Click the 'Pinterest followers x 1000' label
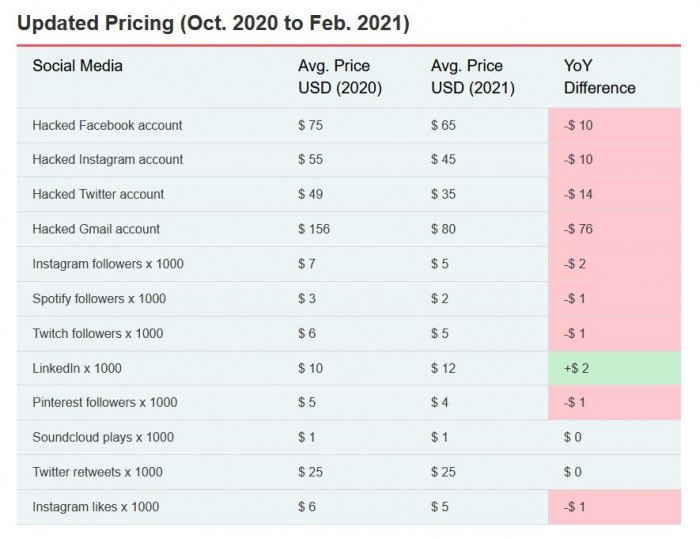 105,402
